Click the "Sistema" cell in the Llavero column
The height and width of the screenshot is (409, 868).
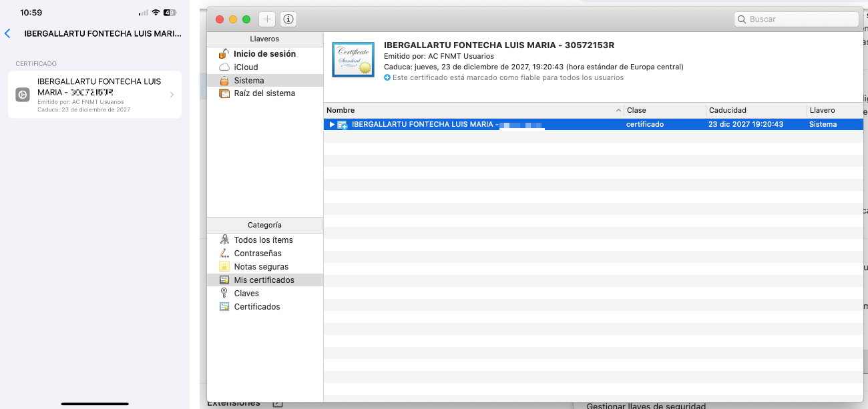tap(823, 124)
